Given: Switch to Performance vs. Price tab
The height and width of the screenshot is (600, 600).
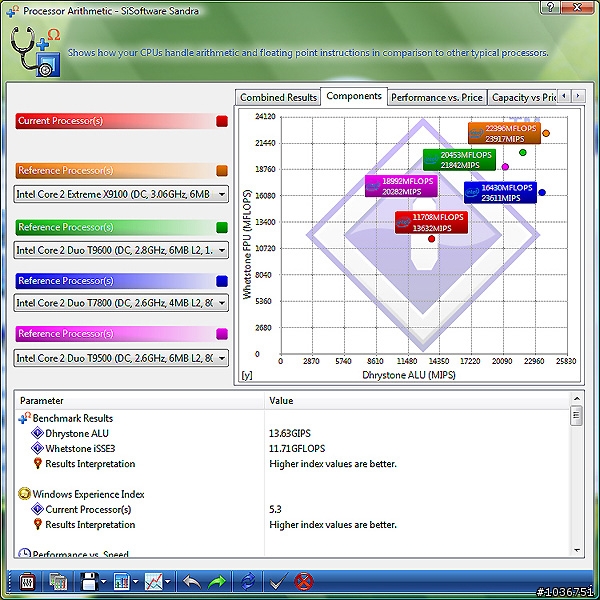Looking at the screenshot, I should click(x=437, y=98).
